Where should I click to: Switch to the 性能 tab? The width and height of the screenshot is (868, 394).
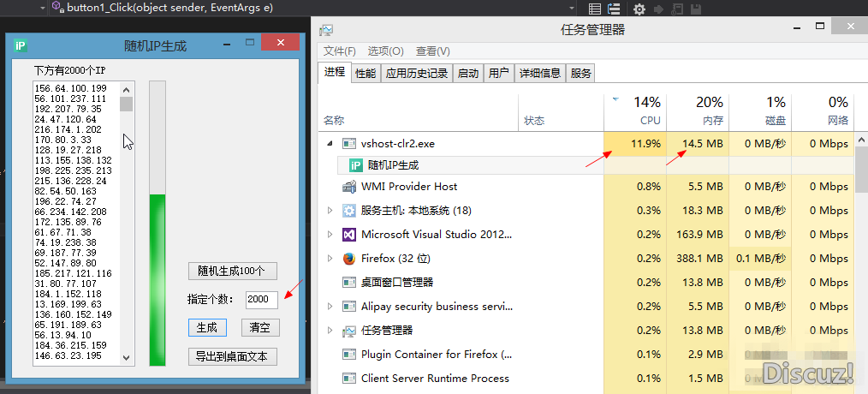click(366, 74)
